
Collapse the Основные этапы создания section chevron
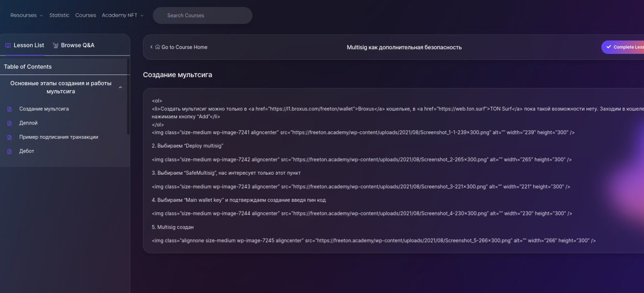click(120, 88)
